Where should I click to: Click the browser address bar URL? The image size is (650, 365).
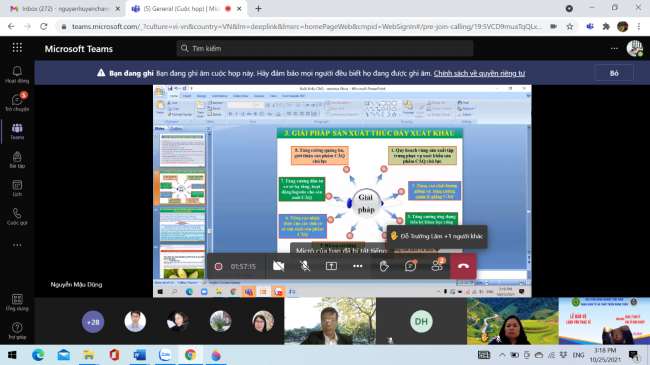pos(307,27)
